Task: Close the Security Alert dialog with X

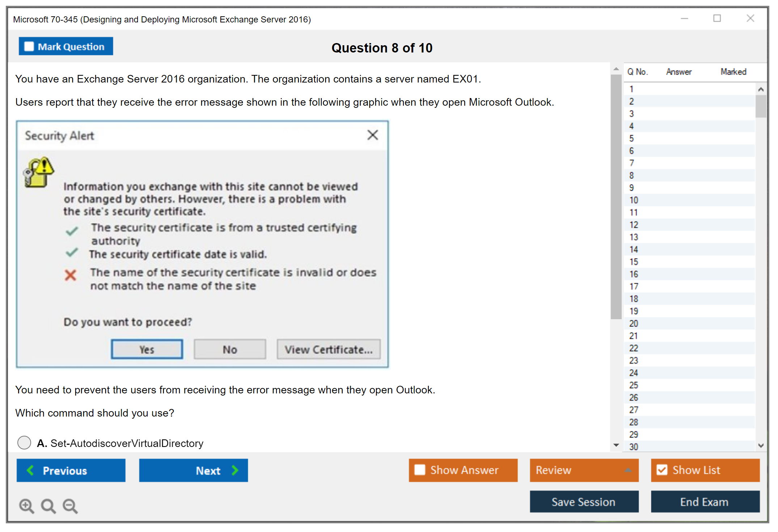Action: (372, 135)
